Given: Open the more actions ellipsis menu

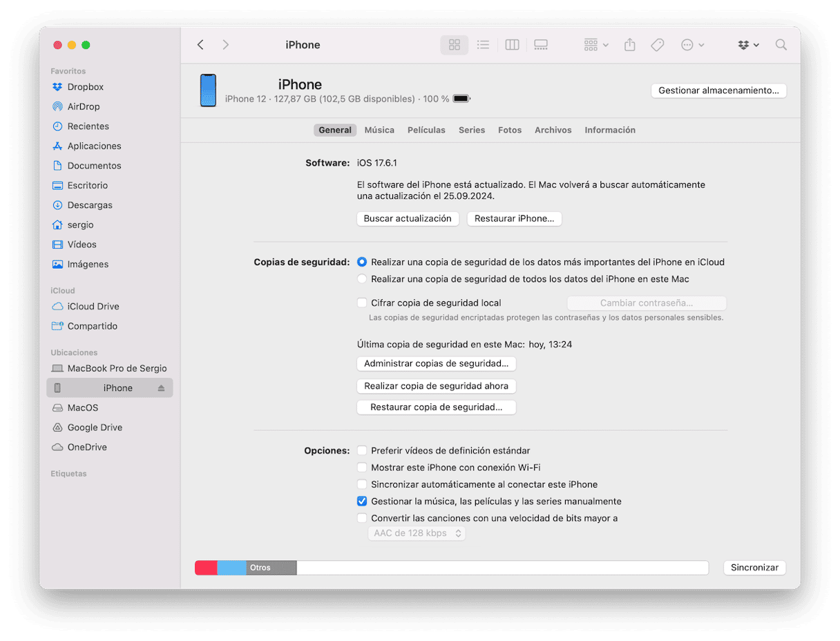Looking at the screenshot, I should (692, 45).
